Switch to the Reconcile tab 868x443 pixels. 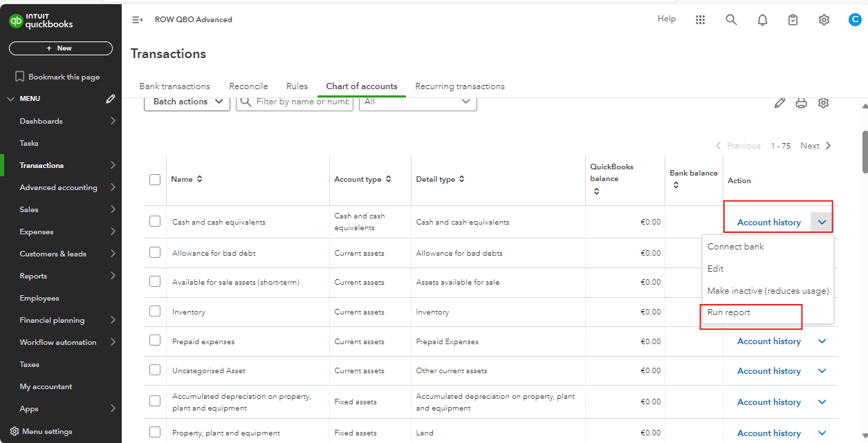point(248,86)
